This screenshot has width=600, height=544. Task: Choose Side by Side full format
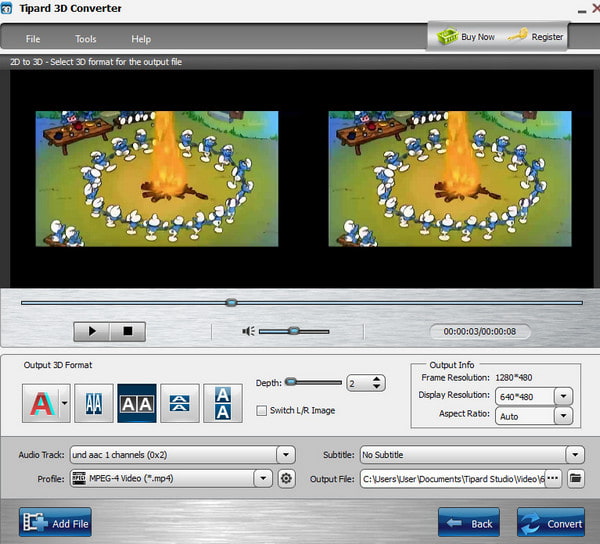click(137, 403)
